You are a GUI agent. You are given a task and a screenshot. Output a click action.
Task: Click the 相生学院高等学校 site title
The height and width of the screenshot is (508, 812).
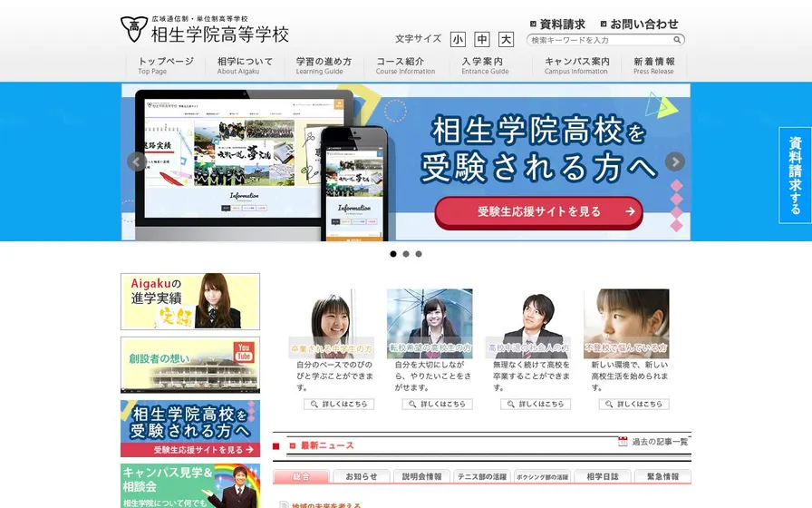click(x=220, y=34)
